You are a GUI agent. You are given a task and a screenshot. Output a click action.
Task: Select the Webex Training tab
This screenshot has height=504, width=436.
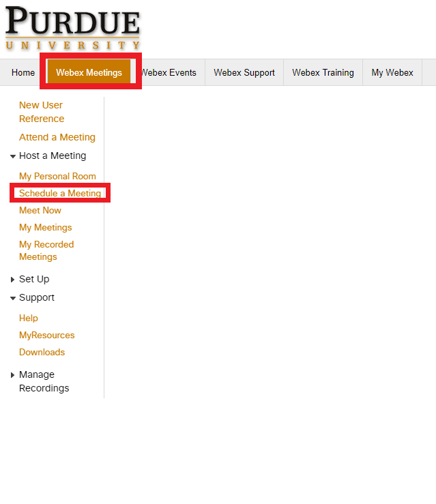(323, 73)
